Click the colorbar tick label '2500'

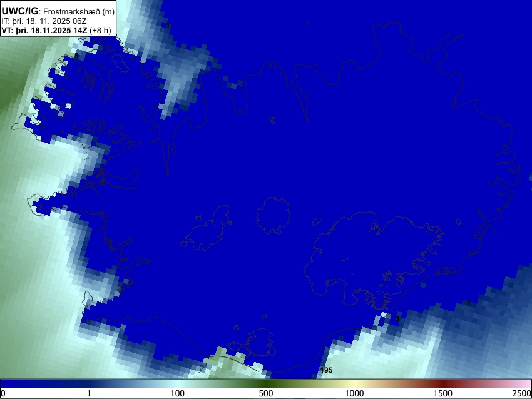pyautogui.click(x=522, y=393)
